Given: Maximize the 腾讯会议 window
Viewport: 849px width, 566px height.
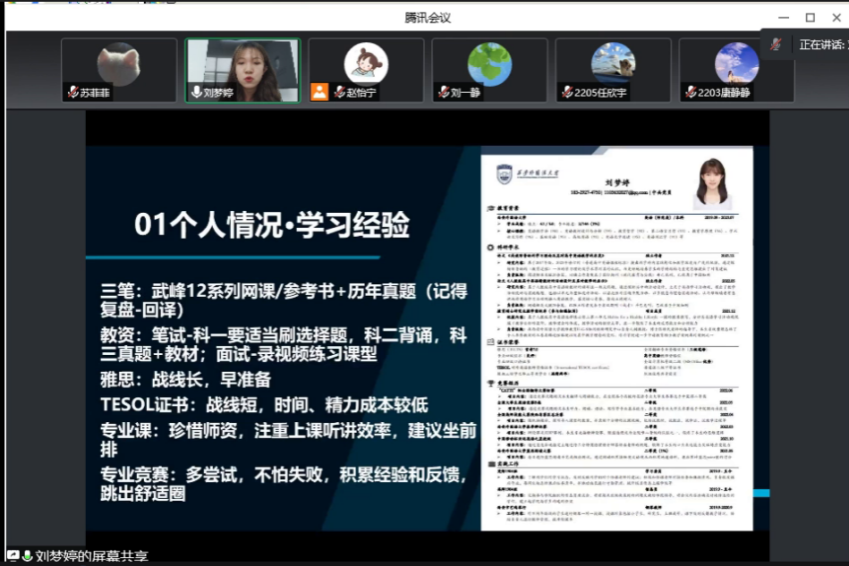Looking at the screenshot, I should (810, 17).
